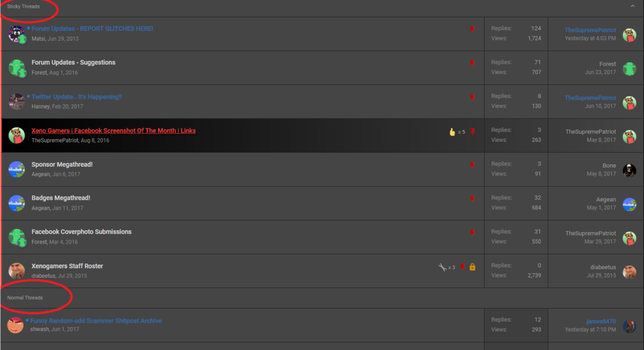Click sticky pin icon on Twitter Update thread
644x350 pixels.
pos(472,97)
